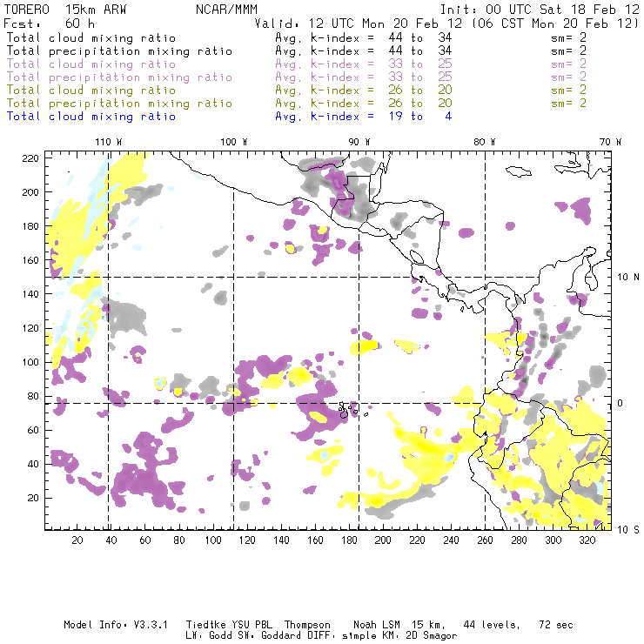Select the "NCAR/MMM" header label
Image resolution: width=644 pixels, height=644 pixels.
(226, 10)
